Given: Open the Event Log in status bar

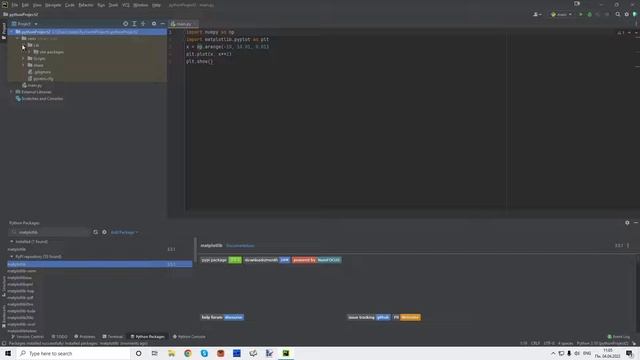Looking at the screenshot, I should point(619,336).
